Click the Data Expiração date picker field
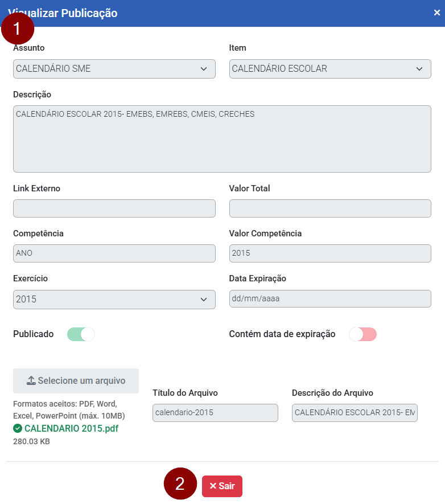Image resolution: width=445 pixels, height=504 pixels. [330, 299]
